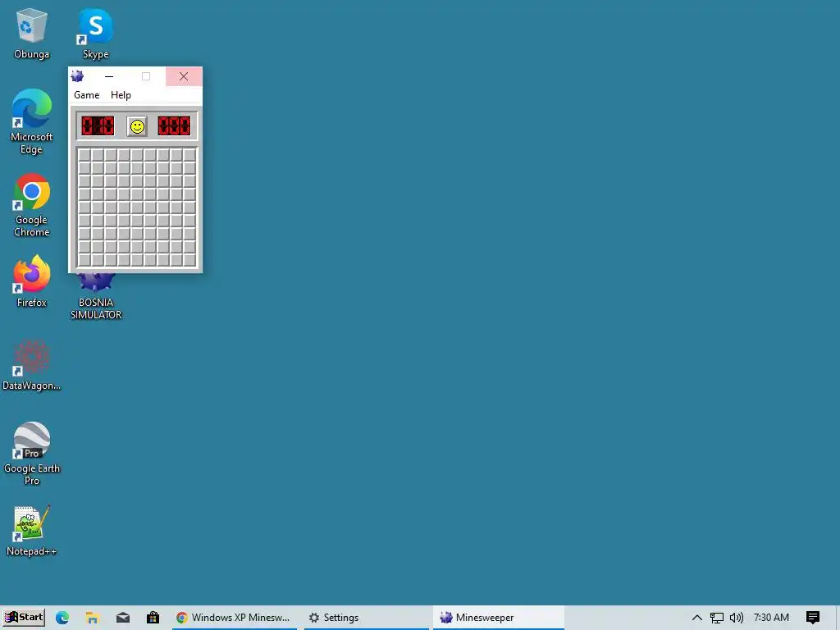Open the Help menu in Minesweeper

coord(121,95)
